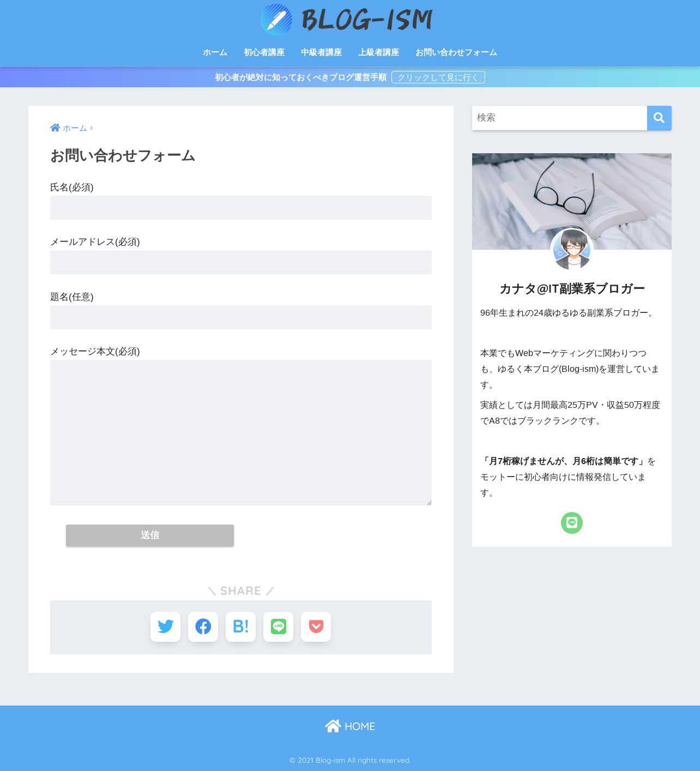
Task: Share the page on Twitter
Action: (x=165, y=627)
